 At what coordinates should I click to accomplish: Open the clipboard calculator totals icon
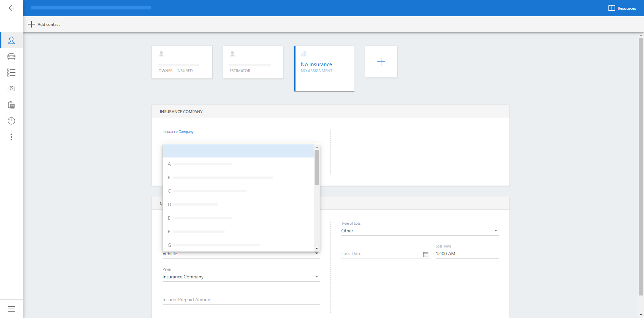pyautogui.click(x=11, y=105)
